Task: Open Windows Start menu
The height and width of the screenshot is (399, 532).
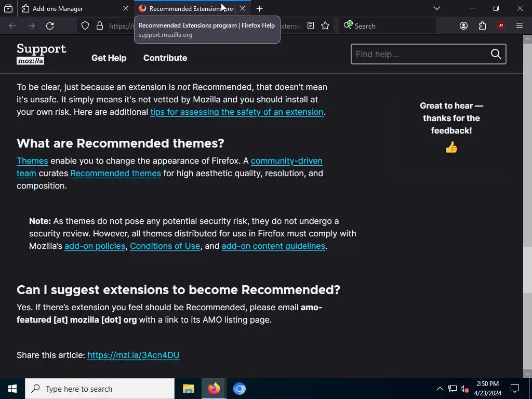Action: tap(12, 389)
